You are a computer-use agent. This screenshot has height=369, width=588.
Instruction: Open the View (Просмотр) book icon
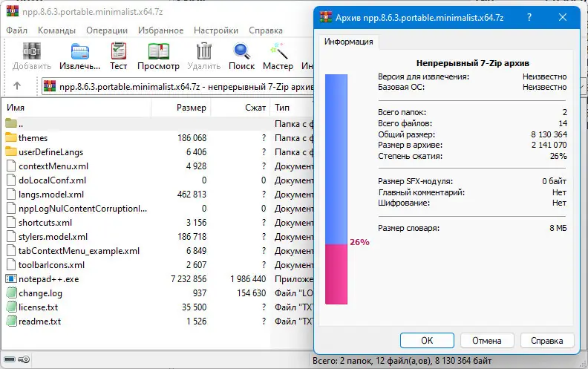click(159, 51)
